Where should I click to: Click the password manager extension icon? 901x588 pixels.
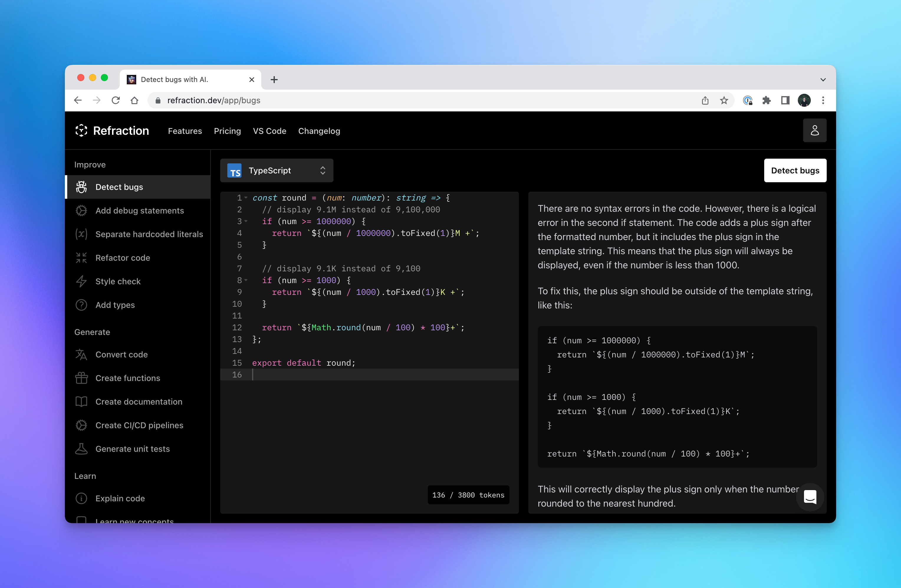pos(748,100)
